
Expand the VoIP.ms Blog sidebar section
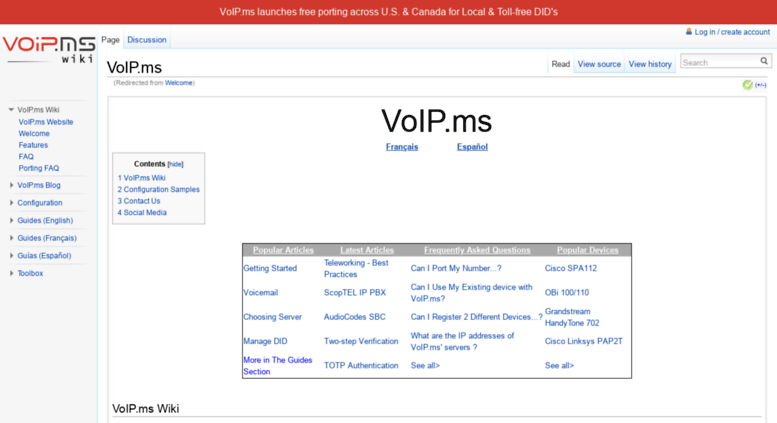tap(11, 185)
